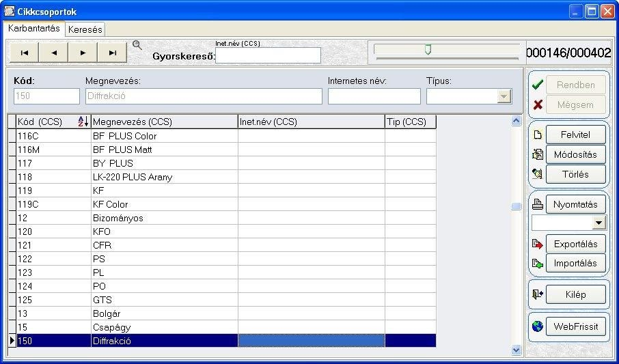Click printer icon beside Nyomtatás
Screen dimensions: 619x364
coord(537,204)
